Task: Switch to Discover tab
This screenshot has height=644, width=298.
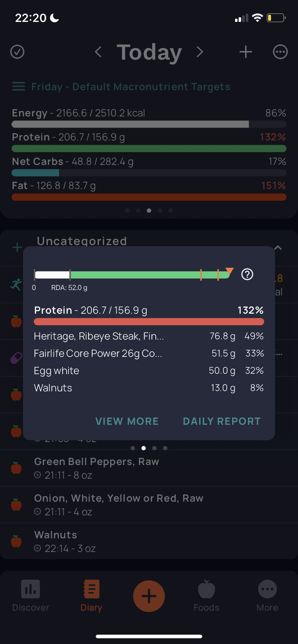Action: pos(31,595)
